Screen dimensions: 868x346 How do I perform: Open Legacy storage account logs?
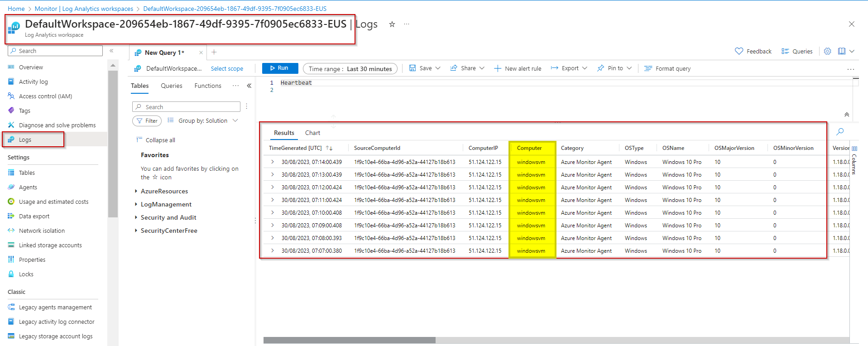pyautogui.click(x=56, y=336)
